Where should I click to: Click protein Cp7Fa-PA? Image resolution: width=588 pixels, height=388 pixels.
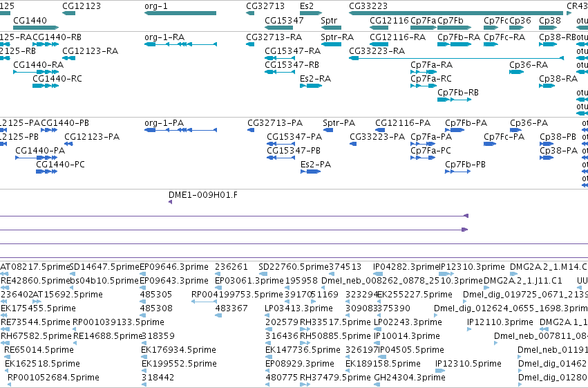point(423,144)
